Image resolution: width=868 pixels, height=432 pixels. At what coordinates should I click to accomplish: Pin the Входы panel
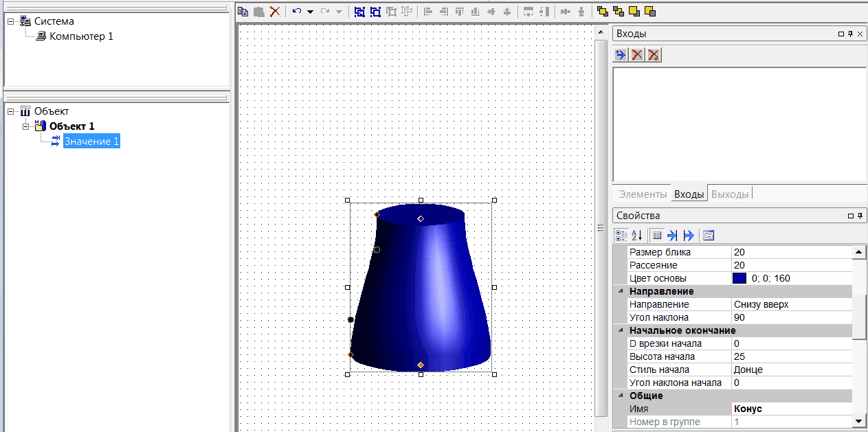[850, 34]
